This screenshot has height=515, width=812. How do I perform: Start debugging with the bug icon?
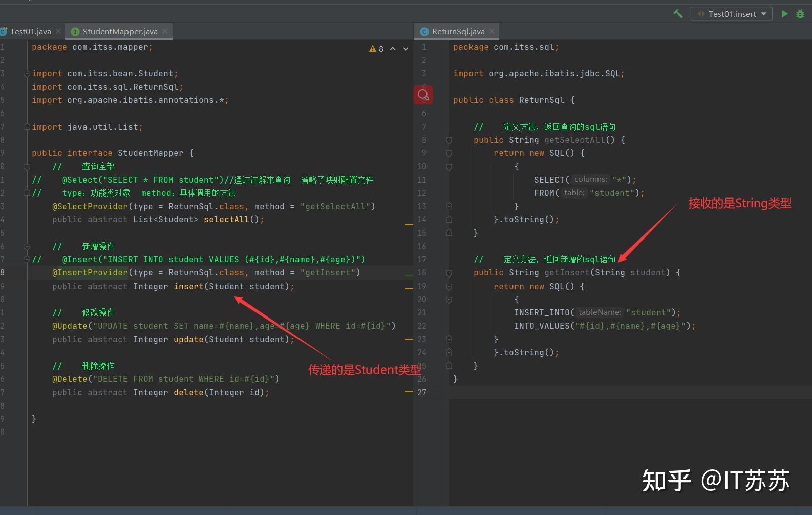pyautogui.click(x=800, y=14)
